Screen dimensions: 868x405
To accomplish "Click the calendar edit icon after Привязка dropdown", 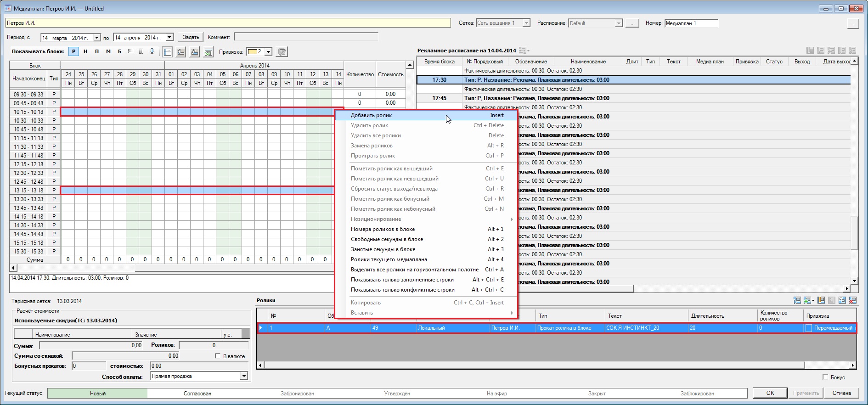I will (282, 52).
